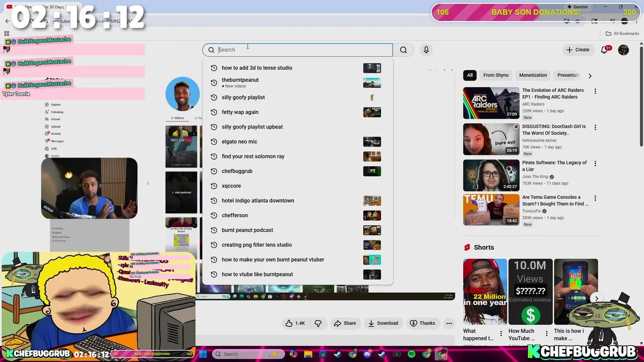
Task: Open the Temu consoles thumbnail 18:42
Action: point(491,210)
